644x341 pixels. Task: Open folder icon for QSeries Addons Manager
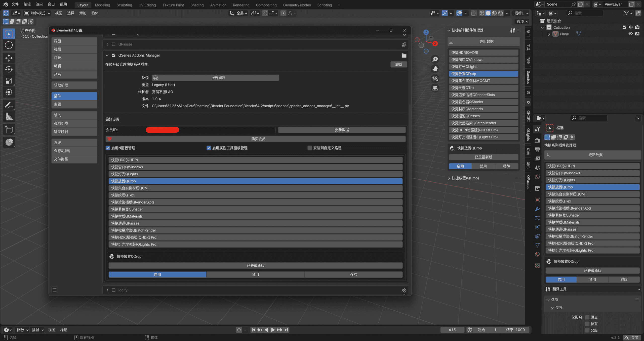point(404,55)
